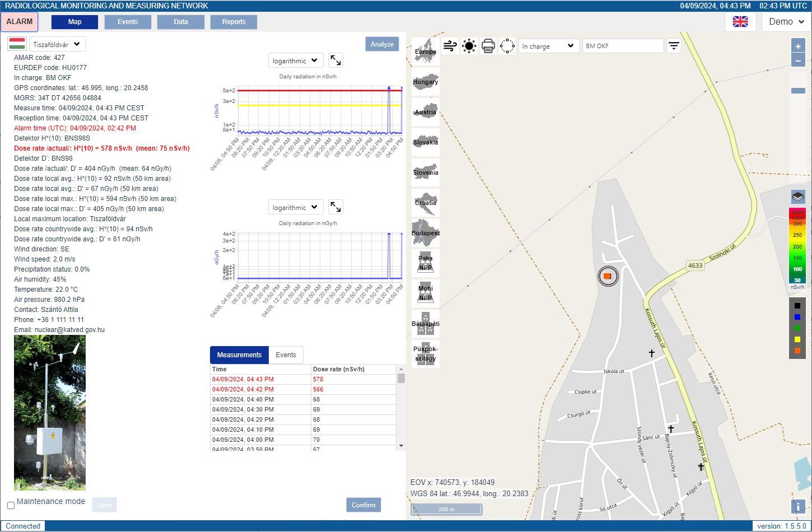Zoom map to Croatia
This screenshot has height=532, width=812.
pos(426,203)
